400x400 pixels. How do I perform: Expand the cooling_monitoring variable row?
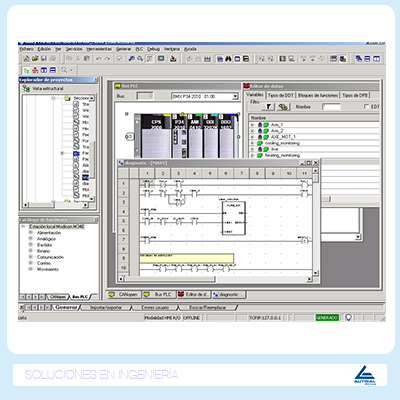252,143
